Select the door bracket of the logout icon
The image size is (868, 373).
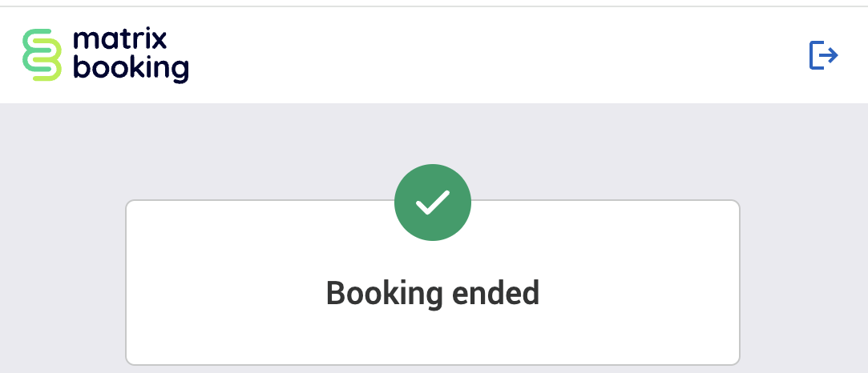pos(815,55)
